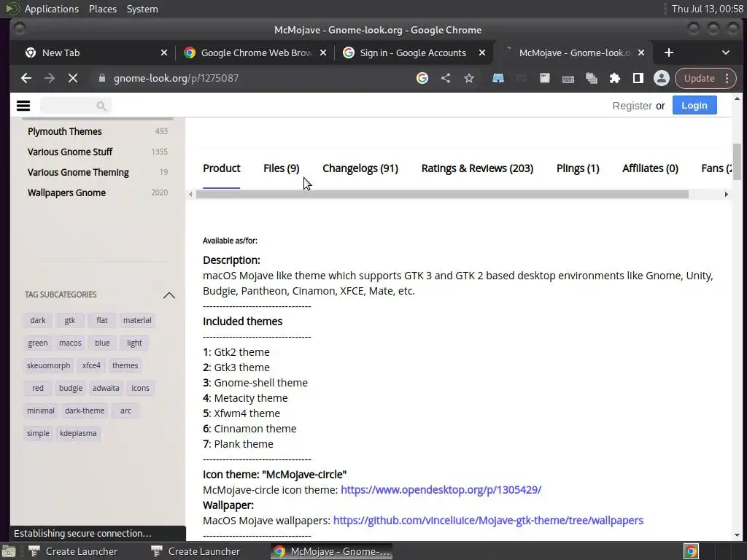Go back to the previous page

coord(26,78)
